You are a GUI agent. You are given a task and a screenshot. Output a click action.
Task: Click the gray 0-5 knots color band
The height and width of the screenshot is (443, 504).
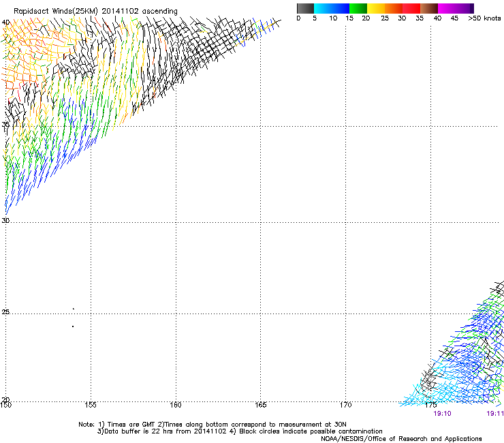(305, 8)
